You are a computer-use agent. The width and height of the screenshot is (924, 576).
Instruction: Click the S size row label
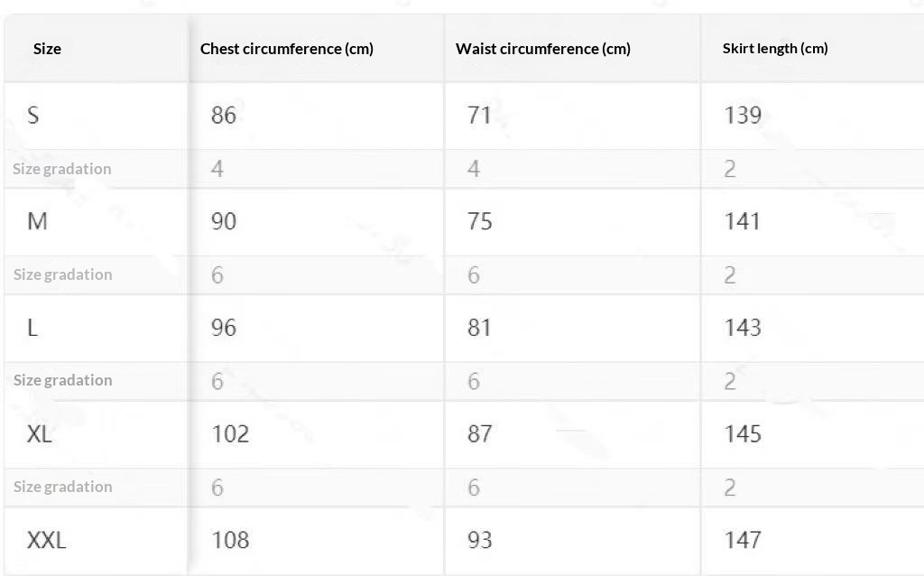tap(33, 115)
